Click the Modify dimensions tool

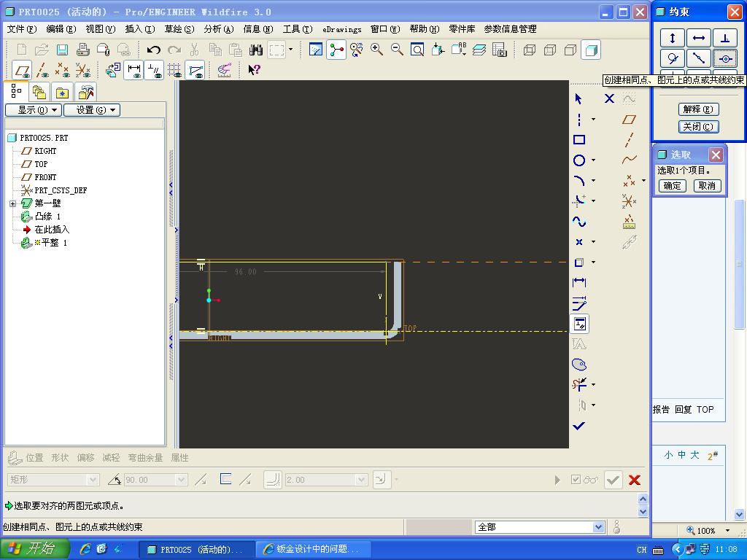point(579,303)
